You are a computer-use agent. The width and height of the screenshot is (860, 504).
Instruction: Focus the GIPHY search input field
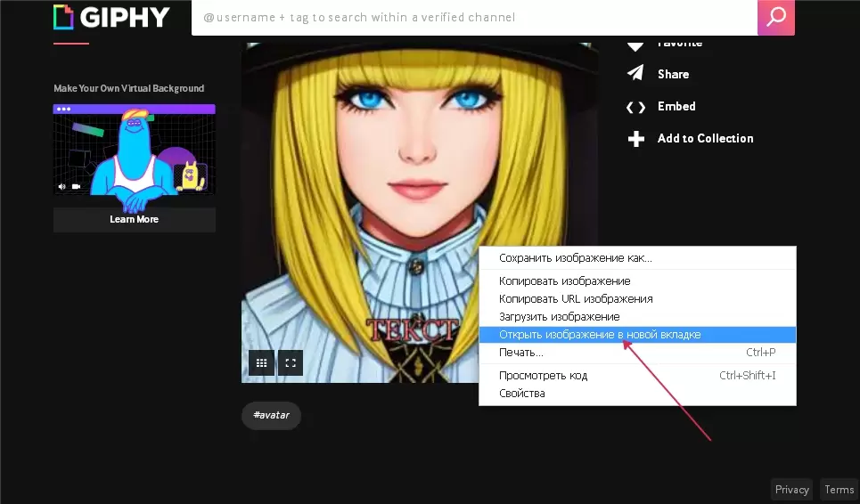coord(474,18)
